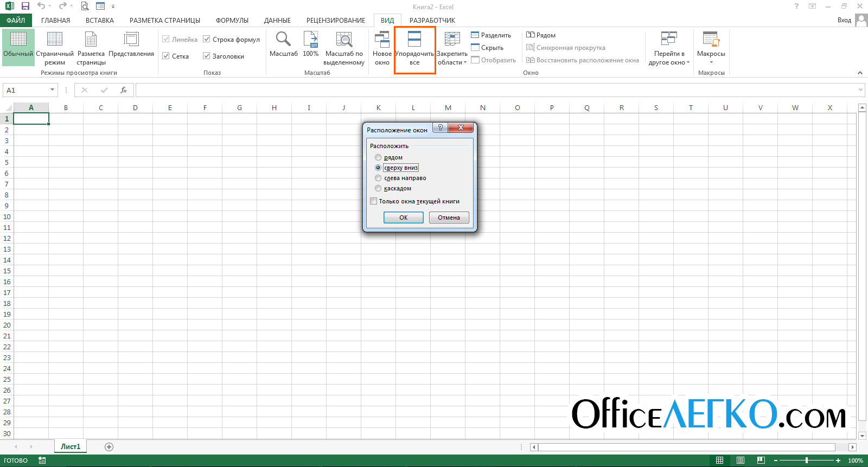Switch to Страничный режим view

coord(55,48)
